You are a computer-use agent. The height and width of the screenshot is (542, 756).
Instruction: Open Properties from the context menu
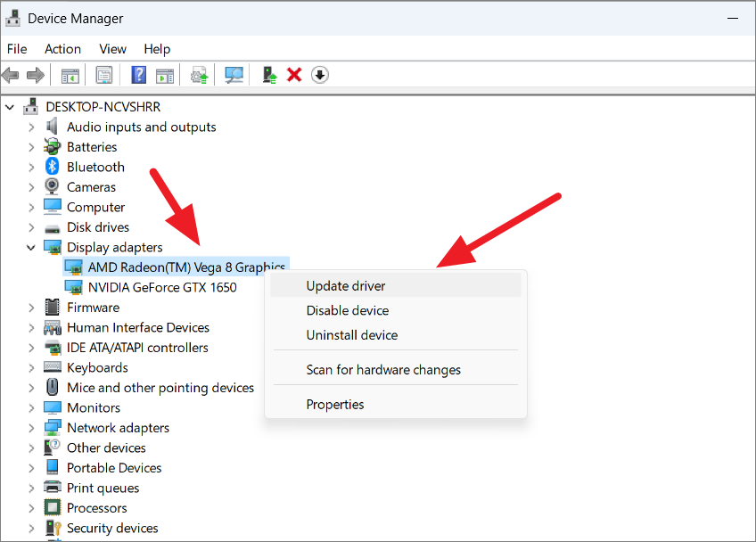pyautogui.click(x=395, y=404)
